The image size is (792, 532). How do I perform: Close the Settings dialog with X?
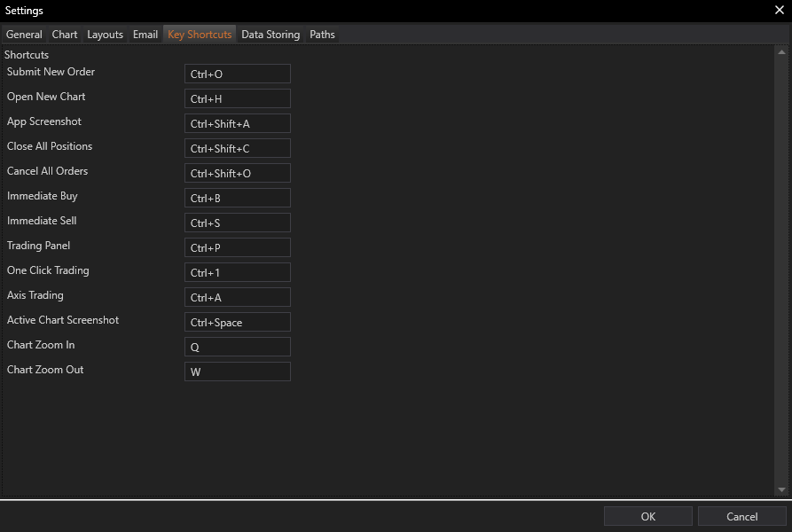[779, 11]
